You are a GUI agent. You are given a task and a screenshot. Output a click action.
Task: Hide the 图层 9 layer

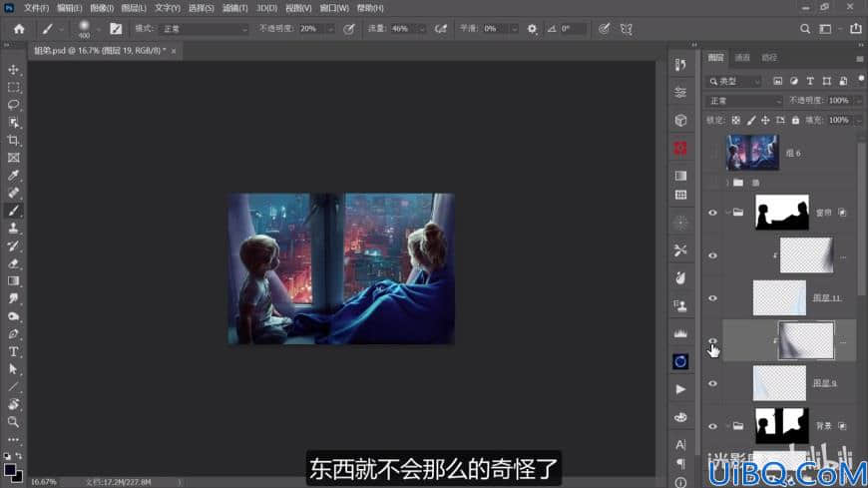(713, 383)
